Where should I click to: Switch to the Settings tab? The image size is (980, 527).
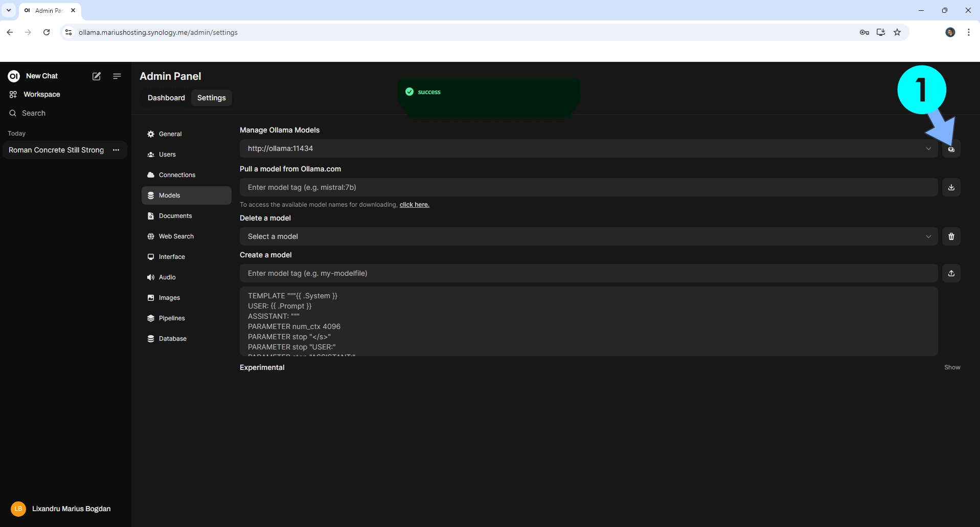tap(212, 98)
